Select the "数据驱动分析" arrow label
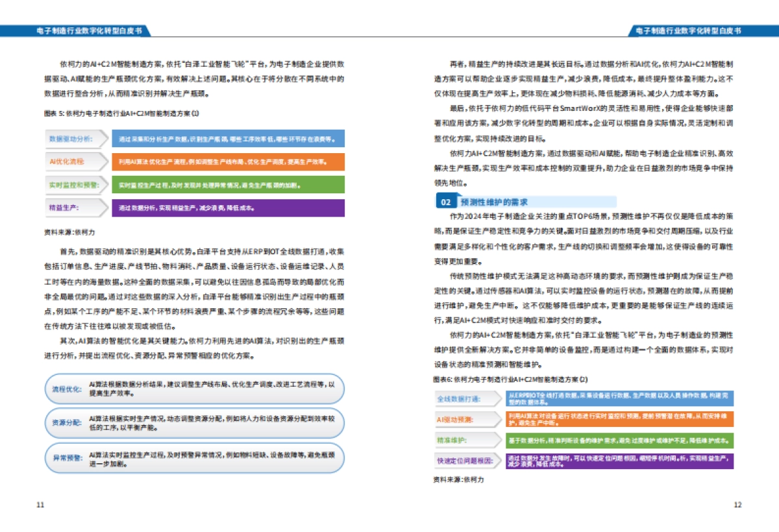Image resolution: width=779 pixels, height=532 pixels. click(x=71, y=139)
